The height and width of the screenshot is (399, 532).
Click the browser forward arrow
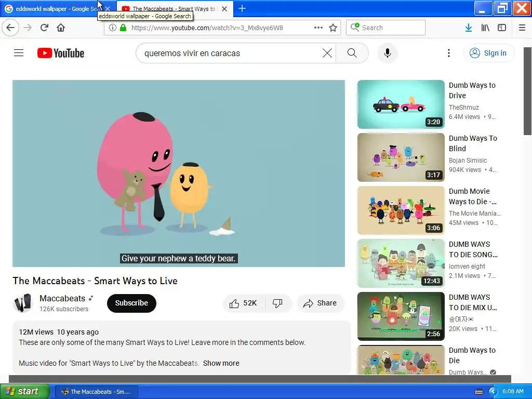click(x=28, y=28)
